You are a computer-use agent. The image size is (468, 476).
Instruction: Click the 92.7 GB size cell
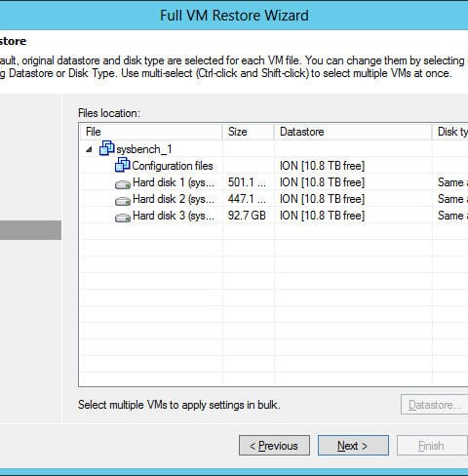(x=247, y=216)
